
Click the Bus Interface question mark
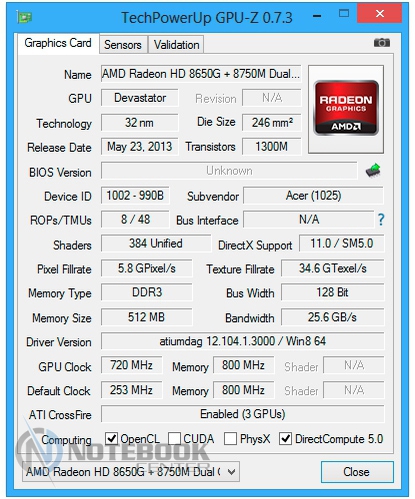pos(381,220)
